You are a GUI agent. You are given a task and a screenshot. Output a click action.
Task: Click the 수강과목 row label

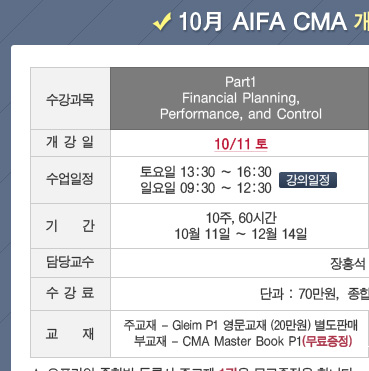point(70,100)
